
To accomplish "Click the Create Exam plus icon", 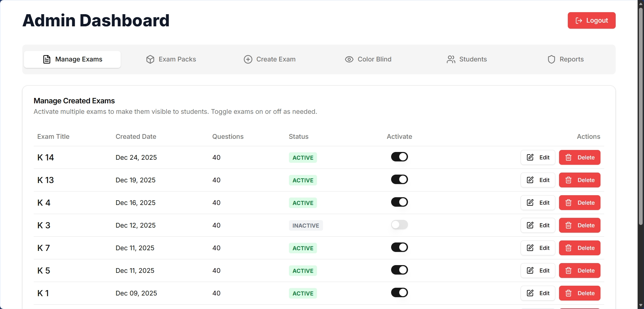I will pos(248,59).
